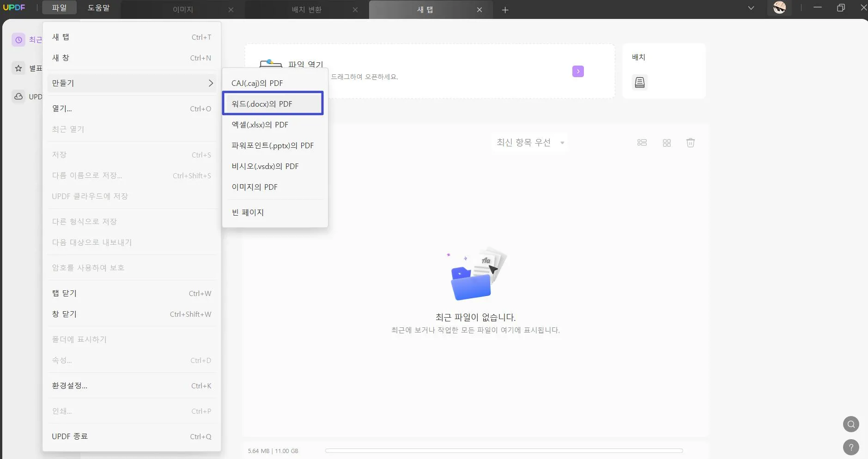Click the UPDF logo icon
The width and height of the screenshot is (868, 459).
coord(14,8)
